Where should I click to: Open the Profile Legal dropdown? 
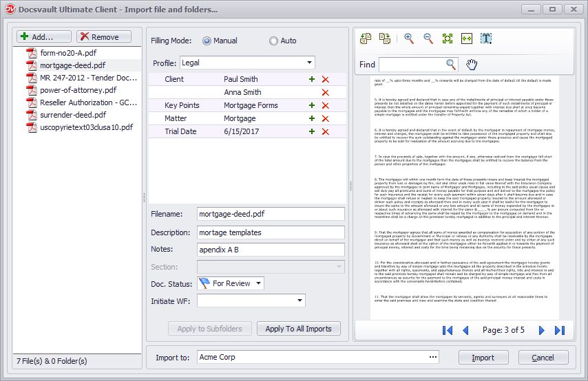309,63
